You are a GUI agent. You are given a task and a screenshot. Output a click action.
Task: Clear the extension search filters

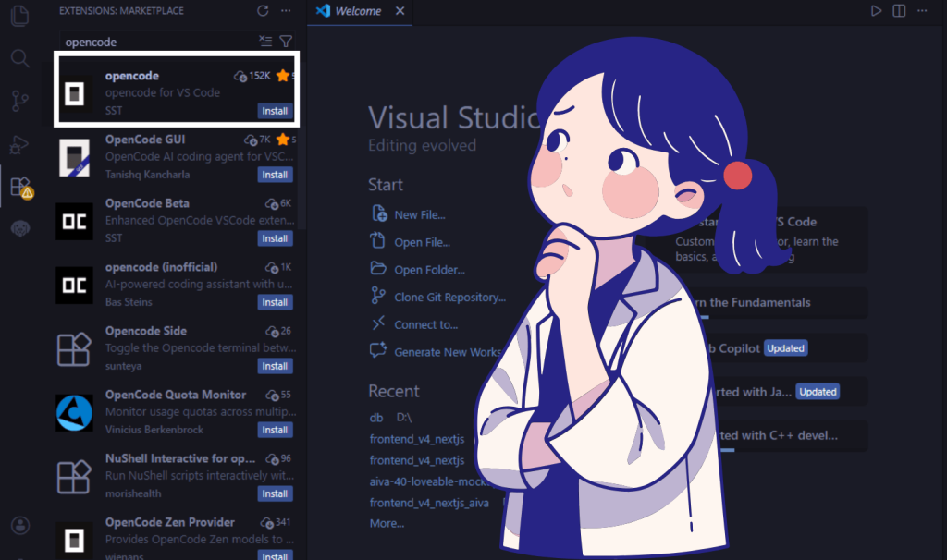[x=264, y=42]
